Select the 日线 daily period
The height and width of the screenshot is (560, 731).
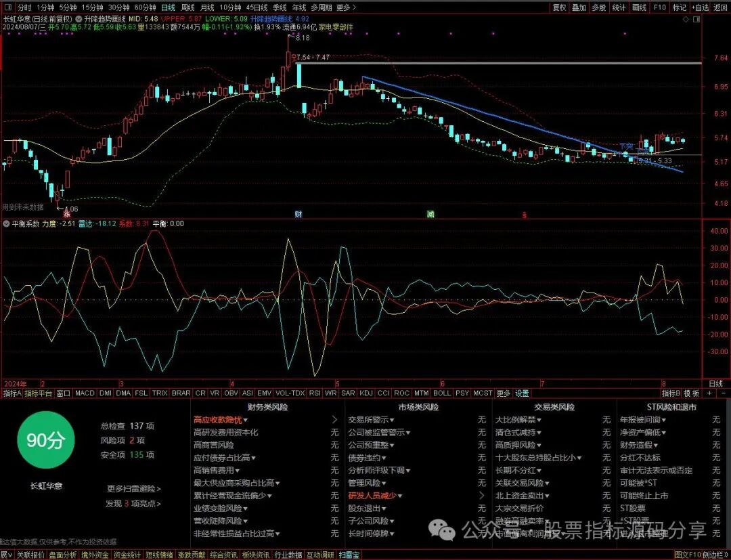(169, 7)
